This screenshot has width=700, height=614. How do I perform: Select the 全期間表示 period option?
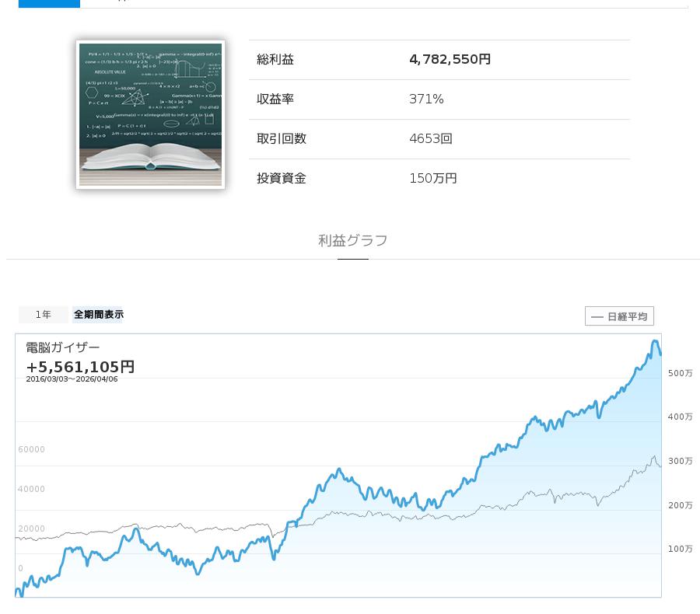click(99, 315)
